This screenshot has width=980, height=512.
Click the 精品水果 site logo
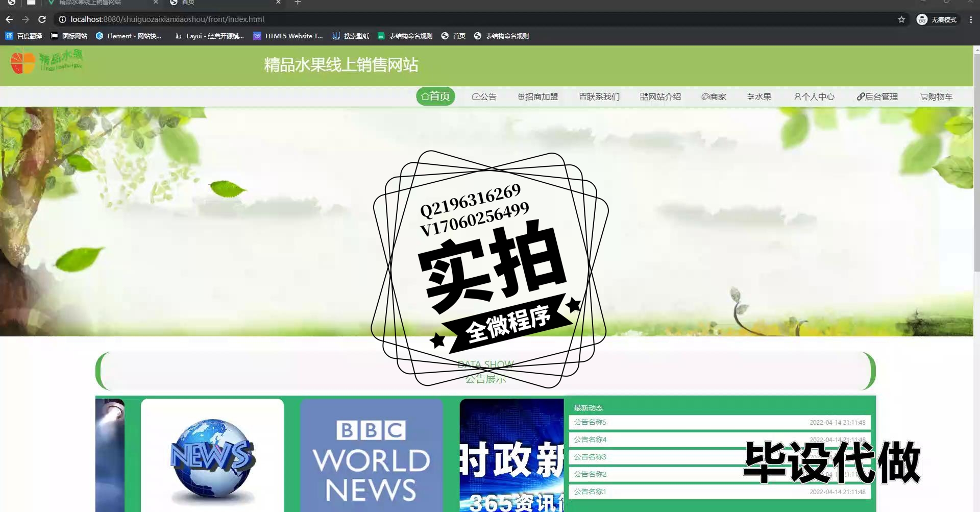[x=46, y=62]
